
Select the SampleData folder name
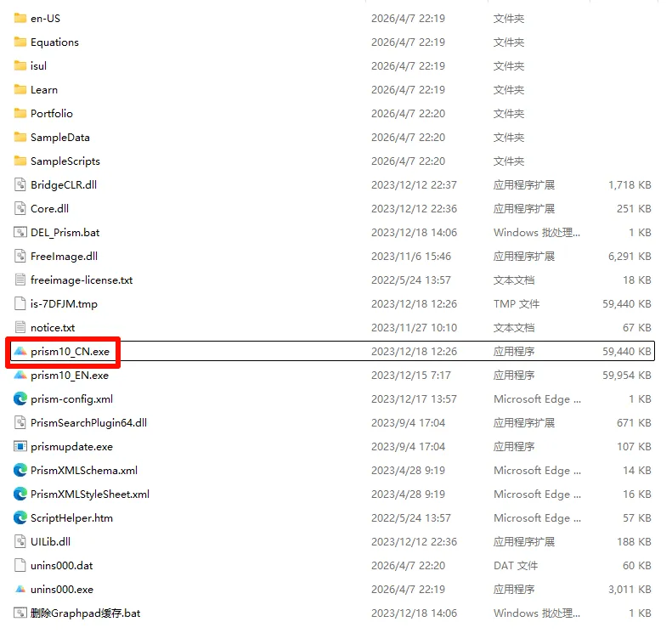60,137
